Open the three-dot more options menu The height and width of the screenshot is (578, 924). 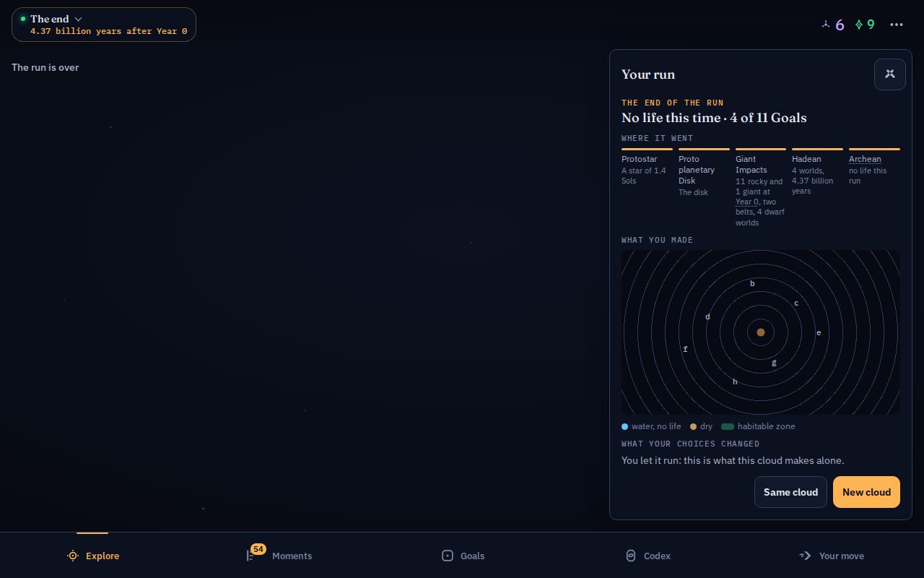tap(897, 25)
